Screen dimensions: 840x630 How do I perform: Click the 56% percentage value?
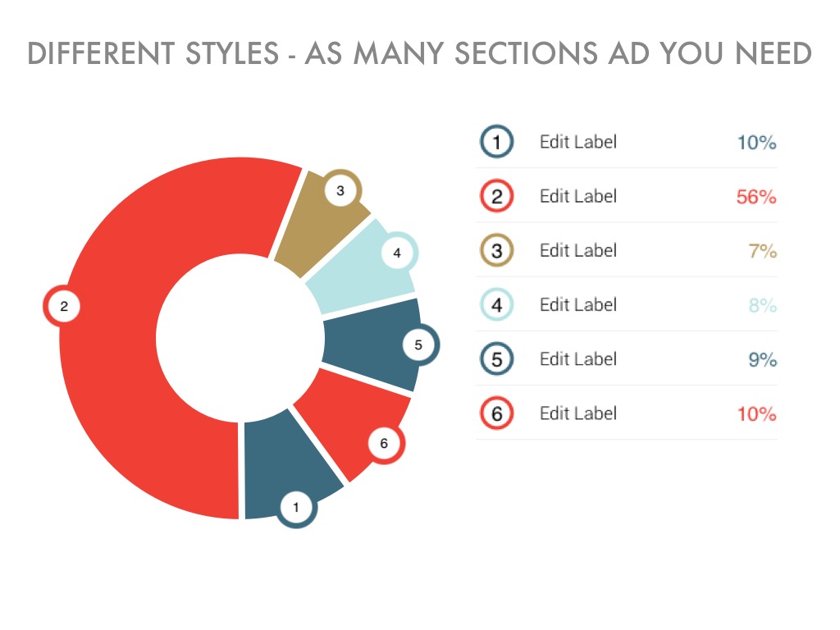click(x=756, y=197)
